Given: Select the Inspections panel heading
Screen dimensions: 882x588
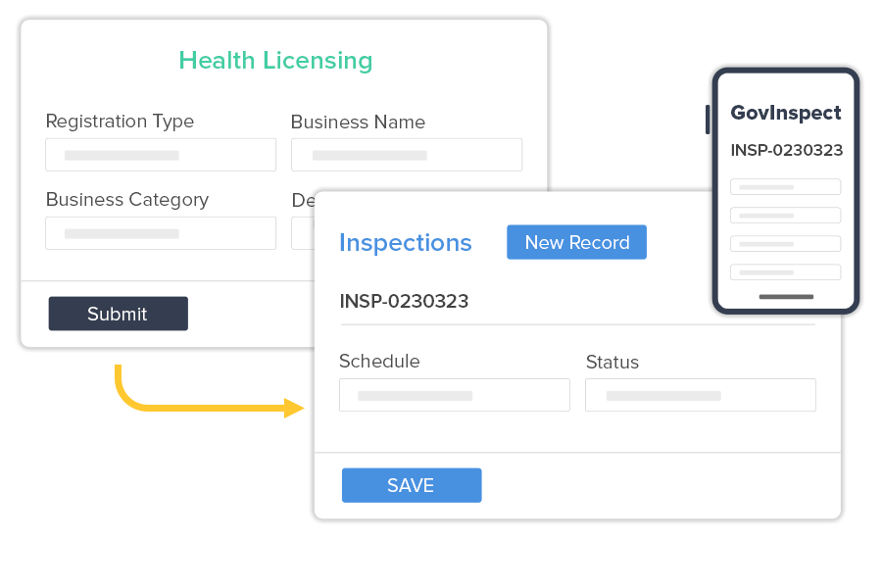Looking at the screenshot, I should pos(405,243).
